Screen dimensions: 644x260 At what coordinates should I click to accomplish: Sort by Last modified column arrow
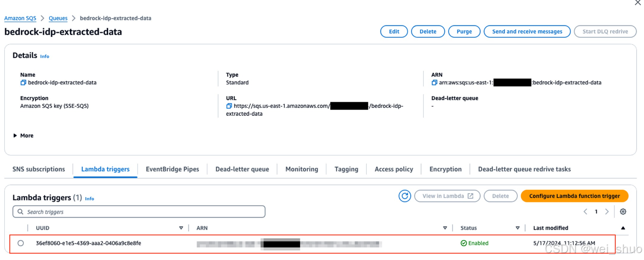point(623,228)
